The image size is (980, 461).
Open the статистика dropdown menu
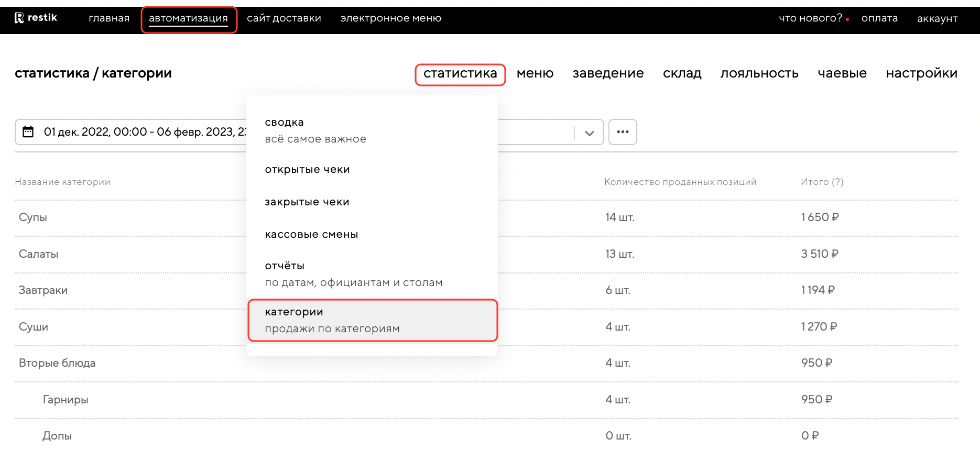(460, 74)
